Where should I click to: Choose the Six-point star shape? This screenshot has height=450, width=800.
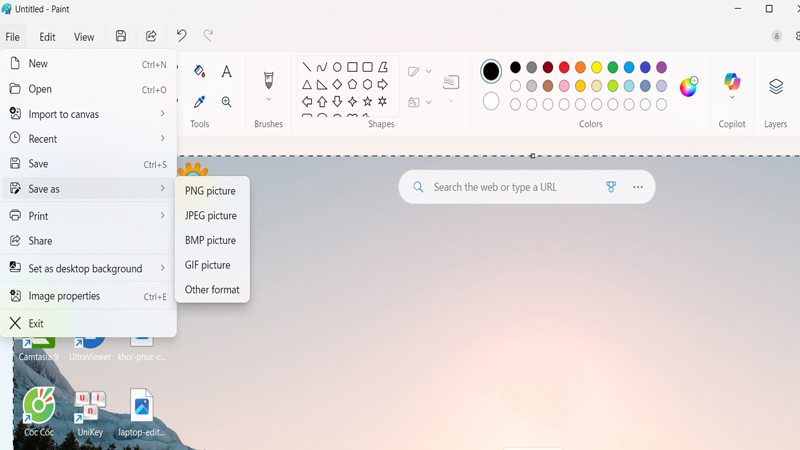383,102
